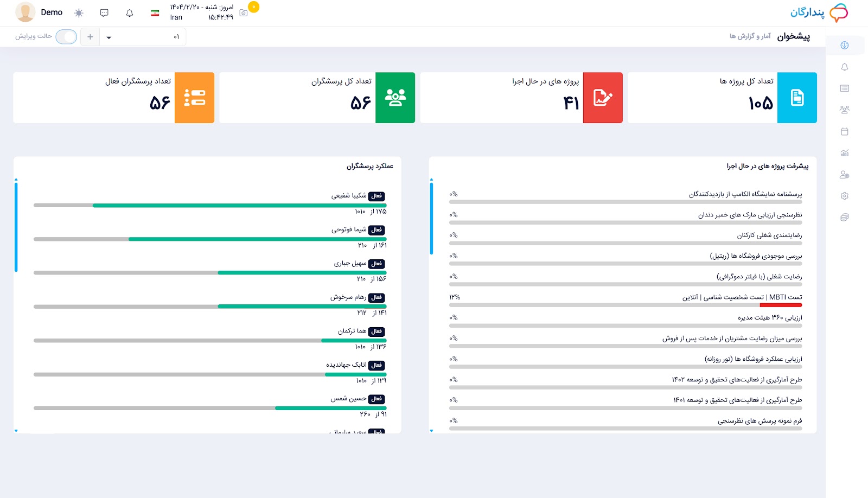868x498 pixels.
Task: Click the plus button to add dashboard
Action: pos(90,37)
